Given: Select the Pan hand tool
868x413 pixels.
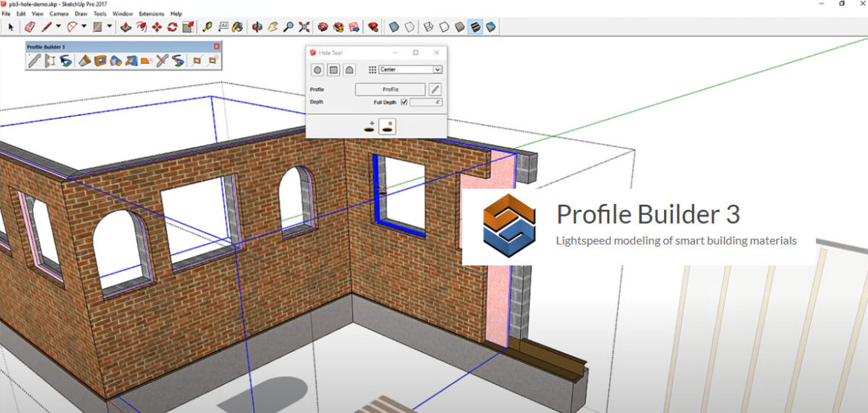Looking at the screenshot, I should [272, 27].
